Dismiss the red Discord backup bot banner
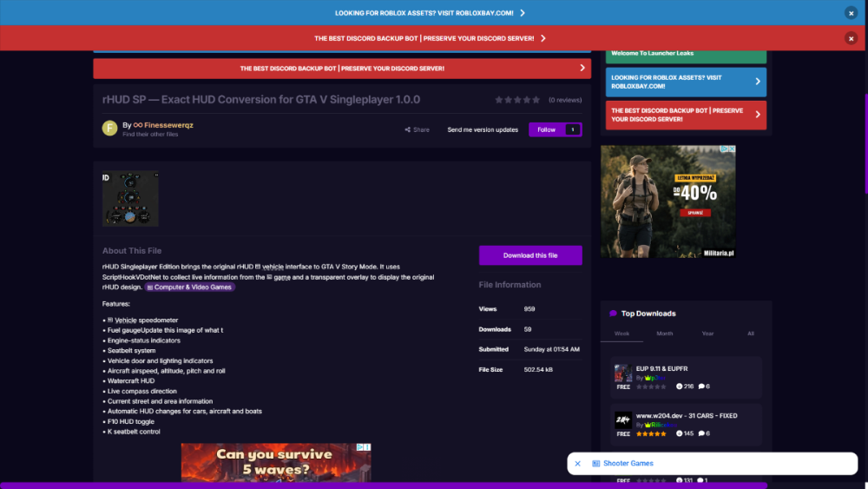The image size is (868, 489). point(851,38)
